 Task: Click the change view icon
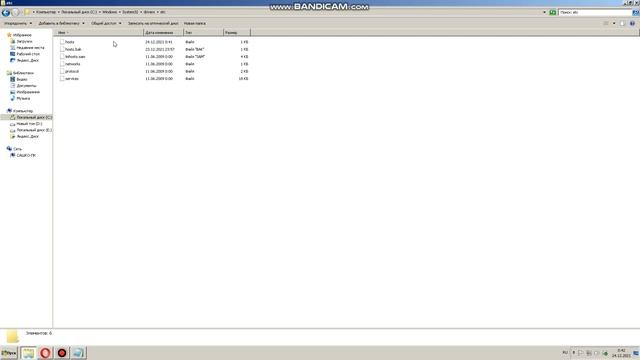[x=606, y=23]
